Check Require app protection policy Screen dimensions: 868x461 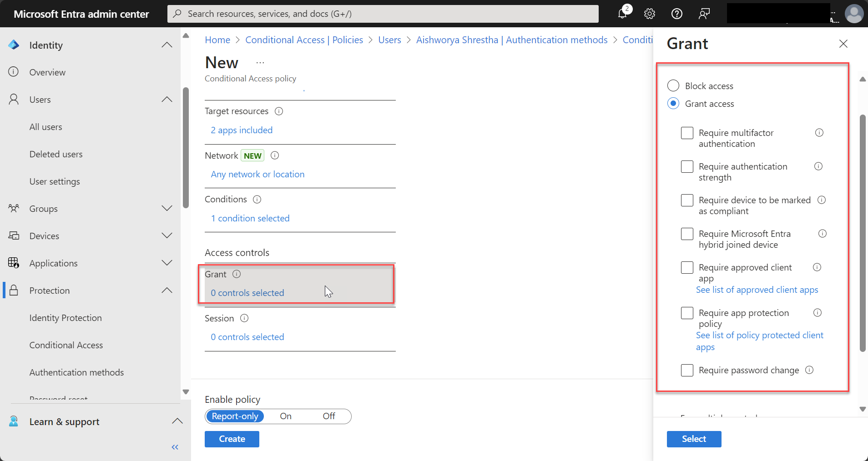coord(687,313)
